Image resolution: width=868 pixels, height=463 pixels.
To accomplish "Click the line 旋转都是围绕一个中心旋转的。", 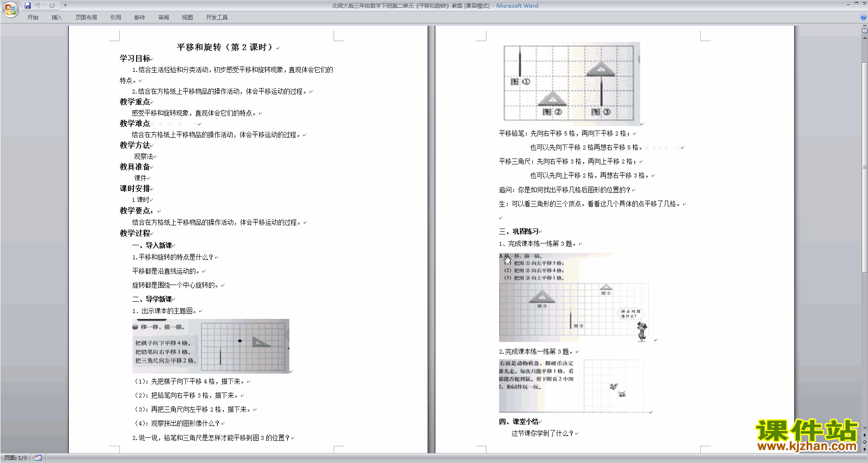I will pos(176,285).
